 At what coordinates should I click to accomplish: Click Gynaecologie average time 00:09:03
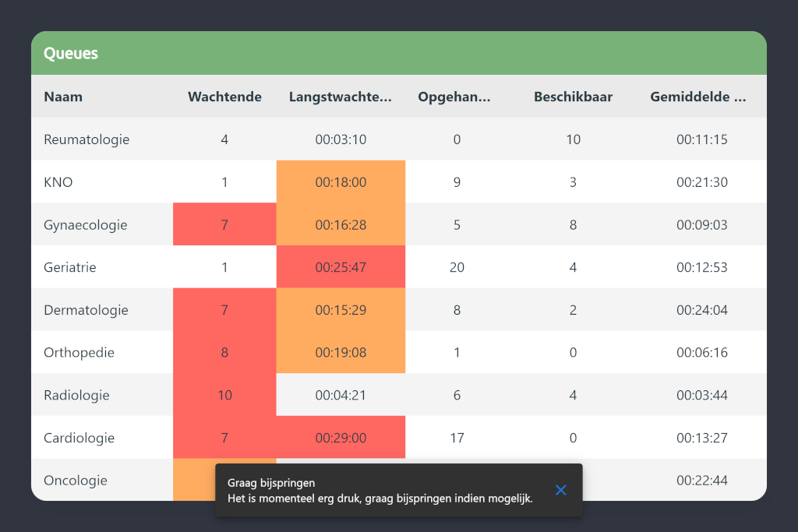(x=702, y=225)
